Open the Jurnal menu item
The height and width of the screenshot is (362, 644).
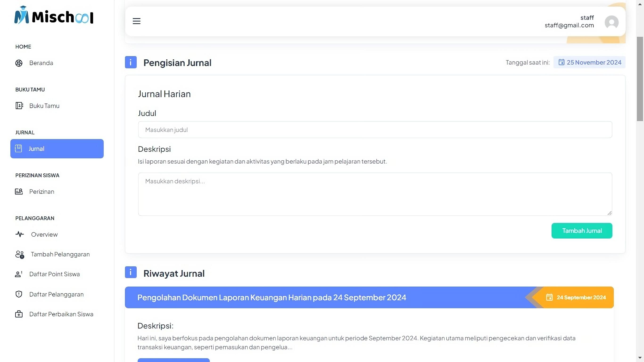pyautogui.click(x=57, y=149)
